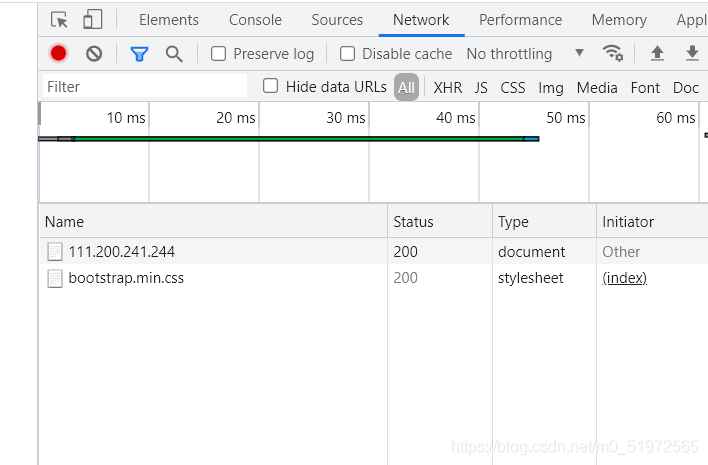Check the Disable cache option

click(x=348, y=54)
